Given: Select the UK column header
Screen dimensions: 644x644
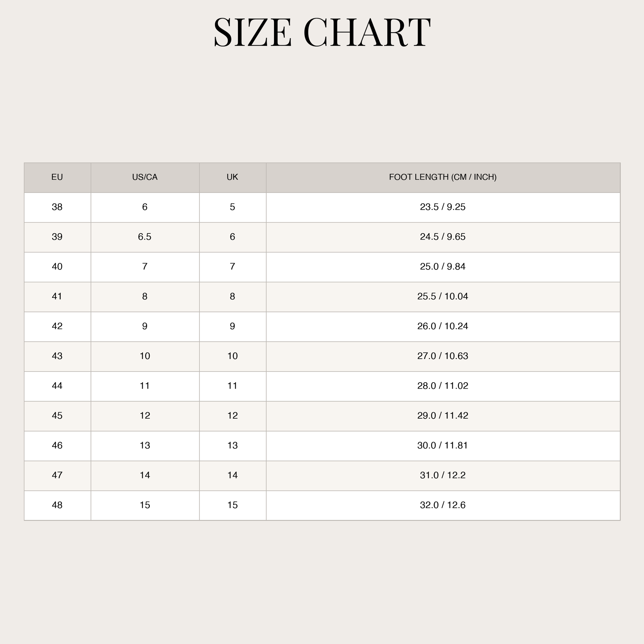Looking at the screenshot, I should (233, 177).
